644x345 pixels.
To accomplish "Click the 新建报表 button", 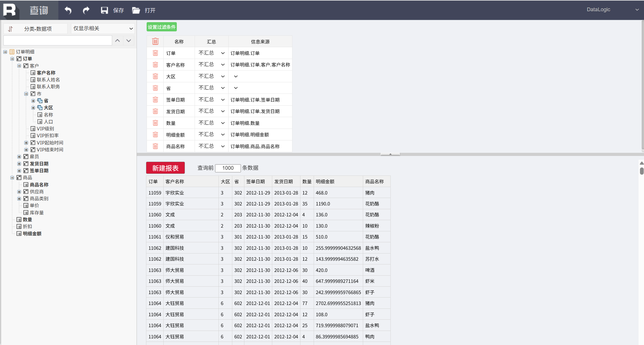I will point(165,168).
